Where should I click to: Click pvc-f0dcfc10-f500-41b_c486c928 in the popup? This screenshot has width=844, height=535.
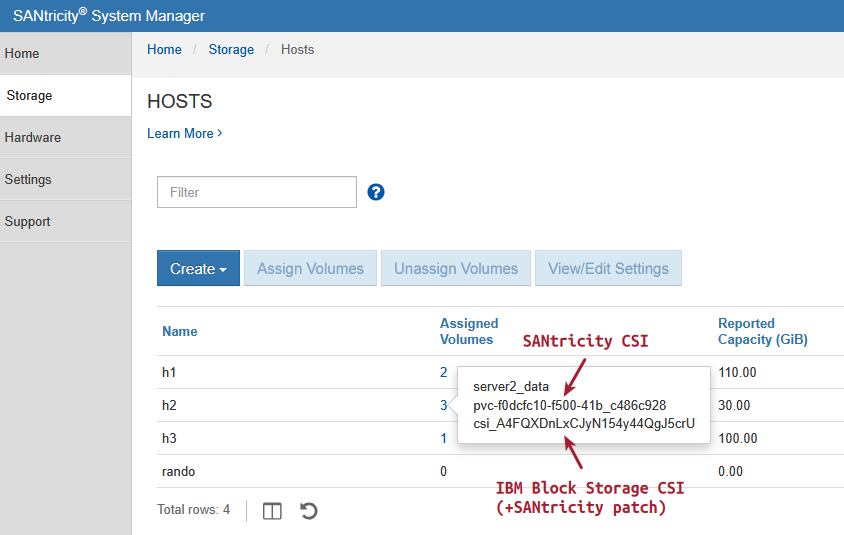569,405
